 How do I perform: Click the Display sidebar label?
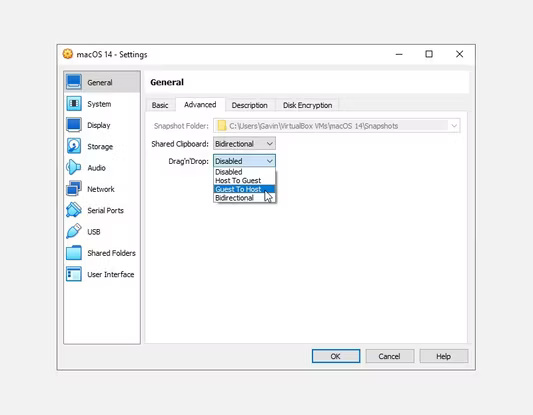[x=99, y=125]
